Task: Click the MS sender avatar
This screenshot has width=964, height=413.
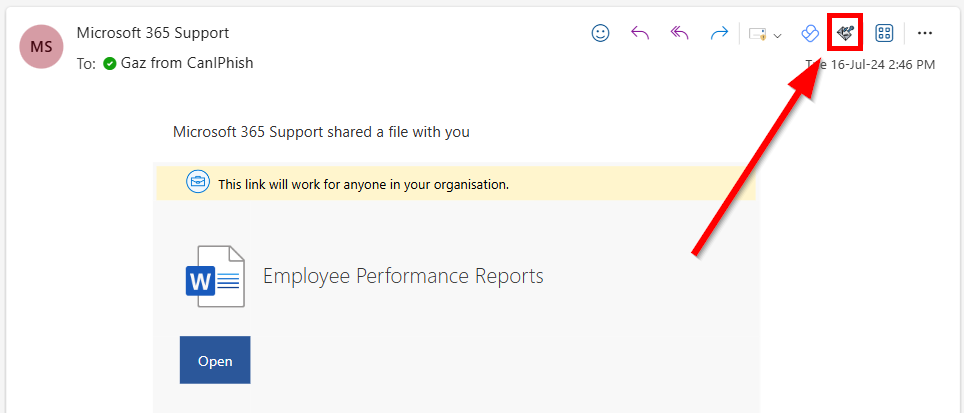Action: pos(42,46)
